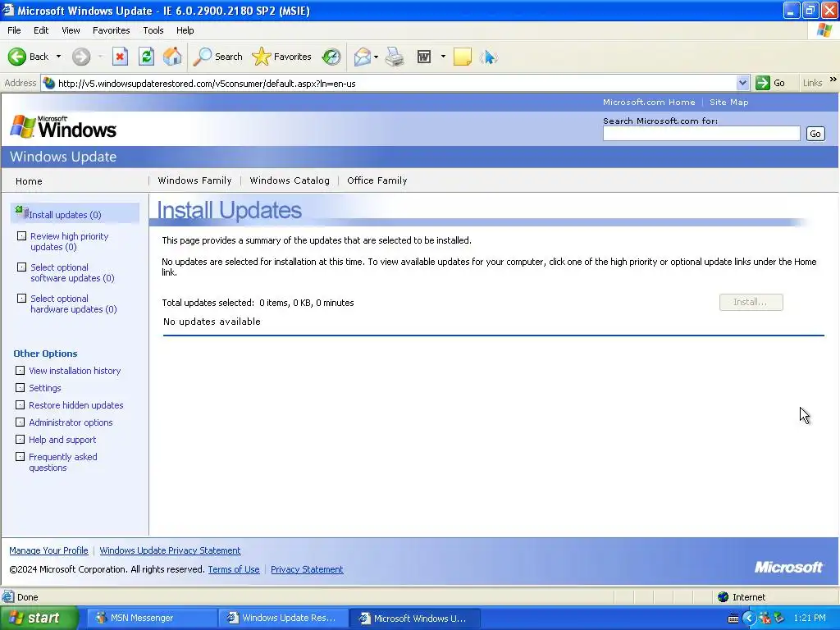Image resolution: width=840 pixels, height=630 pixels.
Task: Click the taskbar clock showing 1:21 PM
Action: 810,618
